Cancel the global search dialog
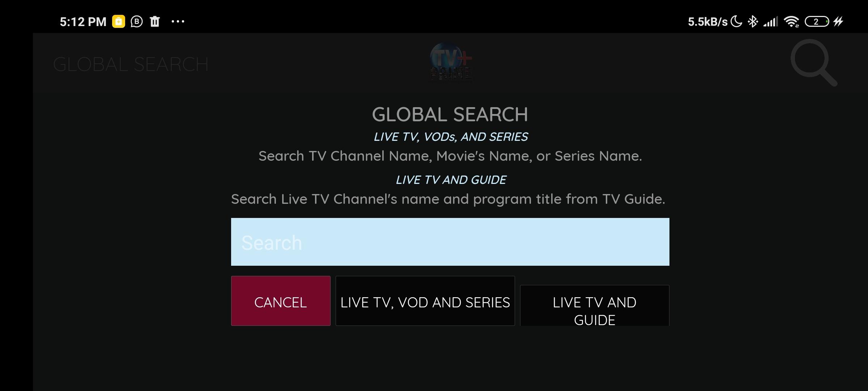Image resolution: width=868 pixels, height=391 pixels. tap(281, 301)
